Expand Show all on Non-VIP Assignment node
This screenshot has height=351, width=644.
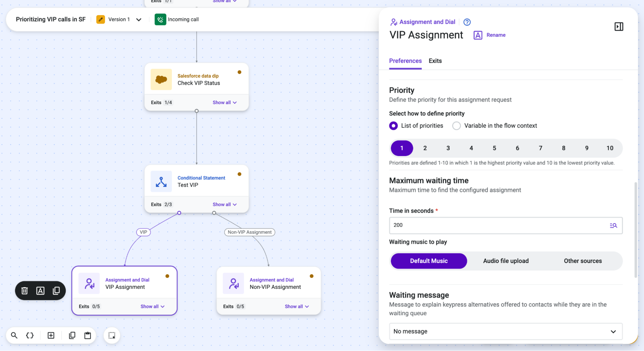[297, 307]
